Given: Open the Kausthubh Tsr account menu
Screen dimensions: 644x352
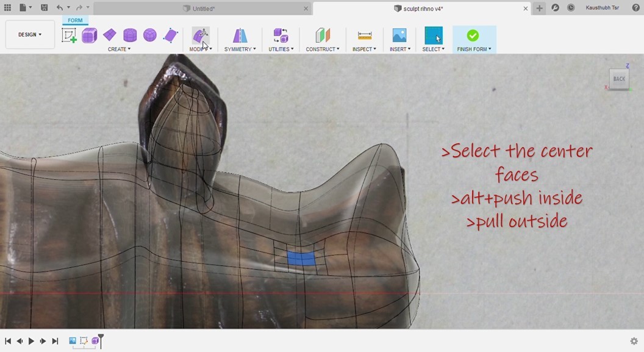Looking at the screenshot, I should point(602,8).
